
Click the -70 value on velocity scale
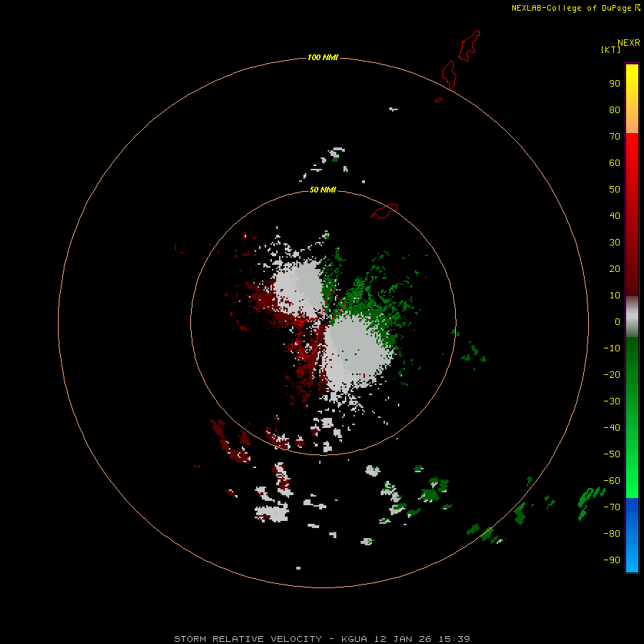(x=612, y=507)
